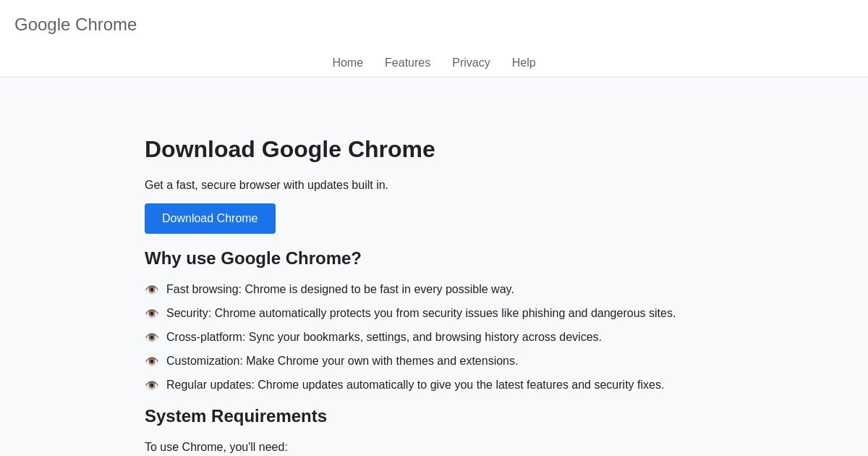
Task: Click the Security phishing protection bullet text
Action: pyautogui.click(x=421, y=313)
